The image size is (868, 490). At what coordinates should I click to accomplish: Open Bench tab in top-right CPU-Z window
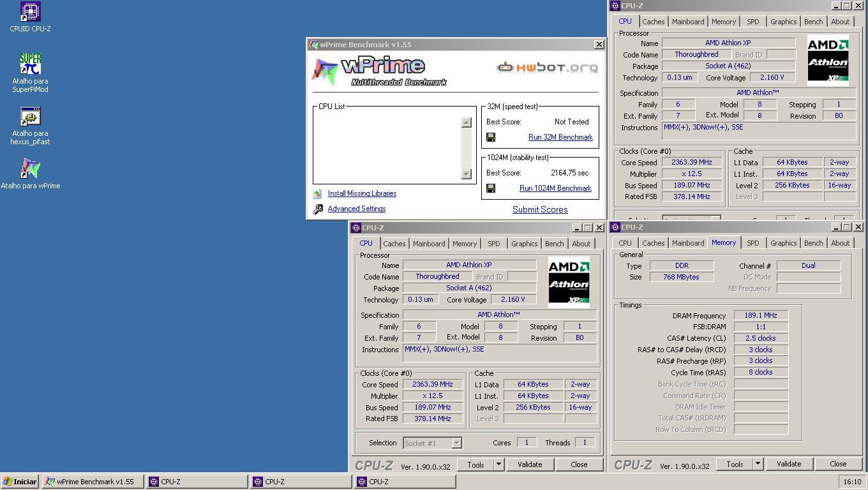pyautogui.click(x=813, y=22)
